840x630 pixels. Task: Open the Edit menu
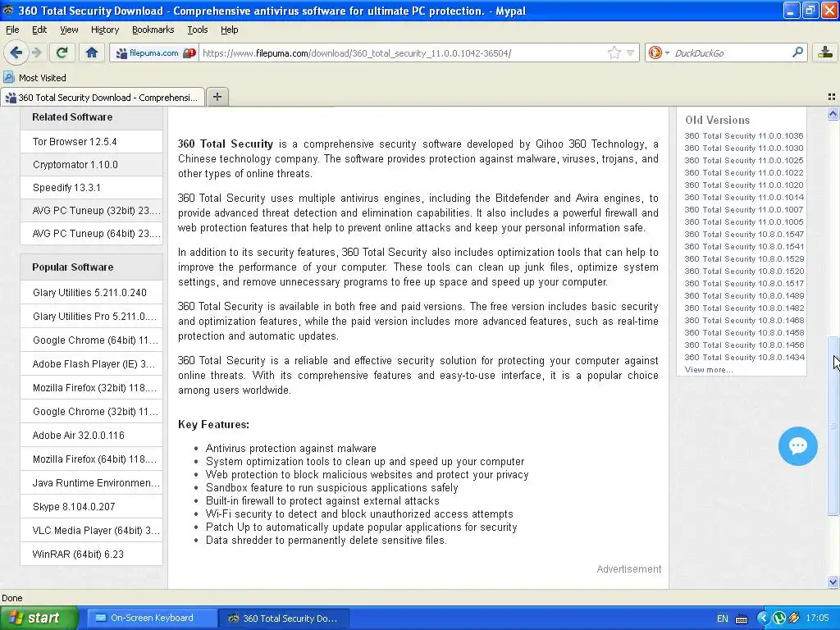39,30
